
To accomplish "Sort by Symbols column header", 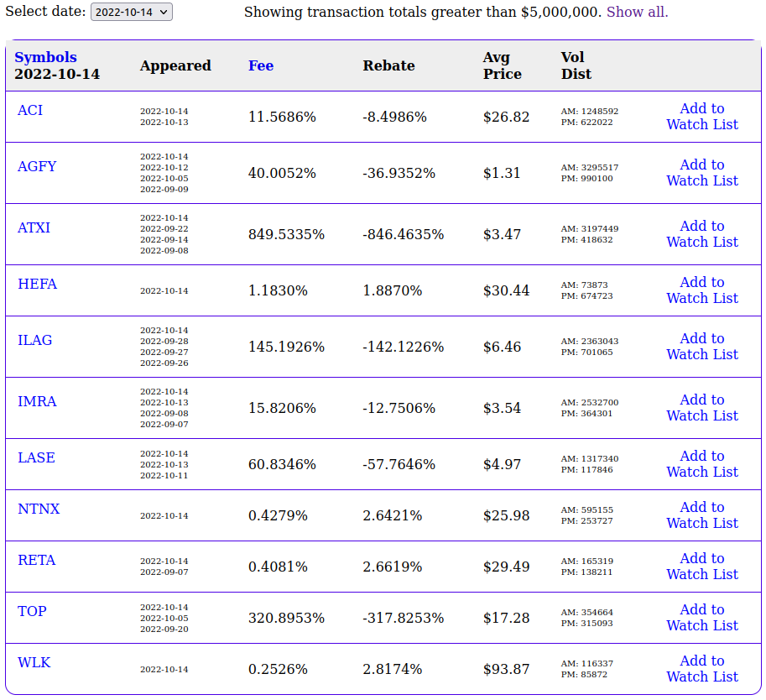I will [45, 57].
